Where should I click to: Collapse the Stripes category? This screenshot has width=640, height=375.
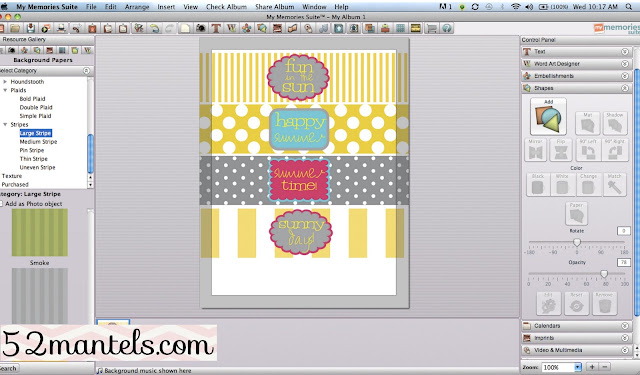click(x=5, y=124)
